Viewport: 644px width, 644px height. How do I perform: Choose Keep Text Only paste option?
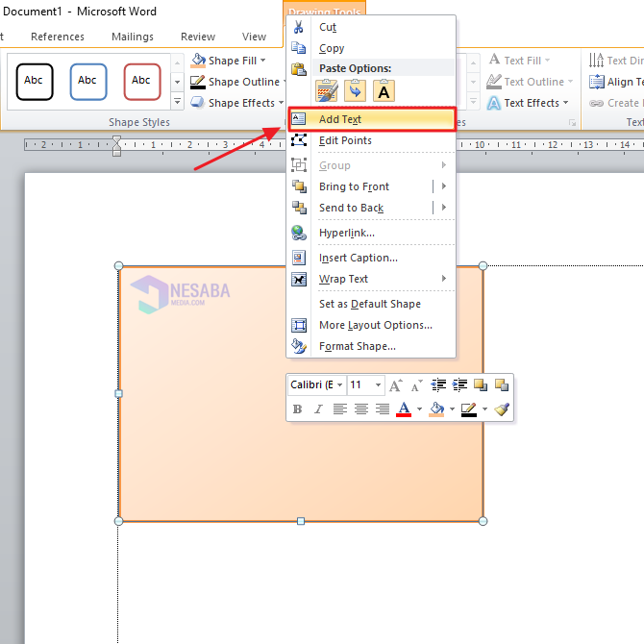click(x=384, y=90)
